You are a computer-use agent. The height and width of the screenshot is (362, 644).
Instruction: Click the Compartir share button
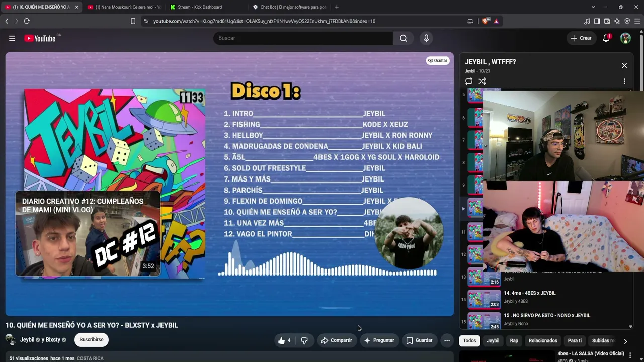[x=337, y=340]
